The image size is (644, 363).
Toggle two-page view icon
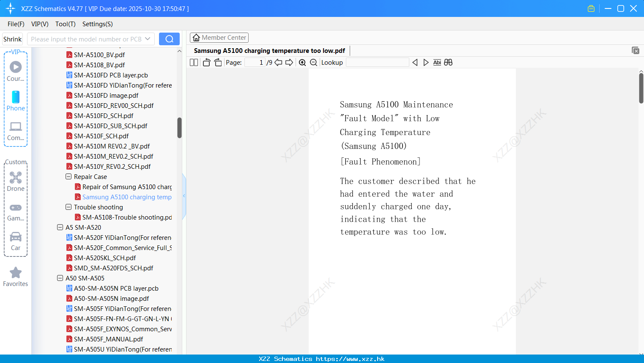194,63
